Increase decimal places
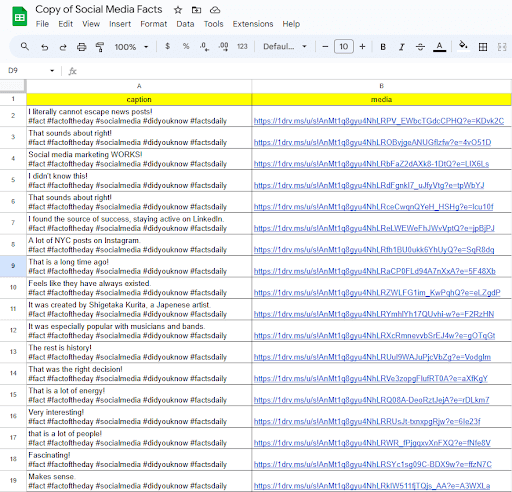Image resolution: width=512 pixels, height=492 pixels. point(223,47)
